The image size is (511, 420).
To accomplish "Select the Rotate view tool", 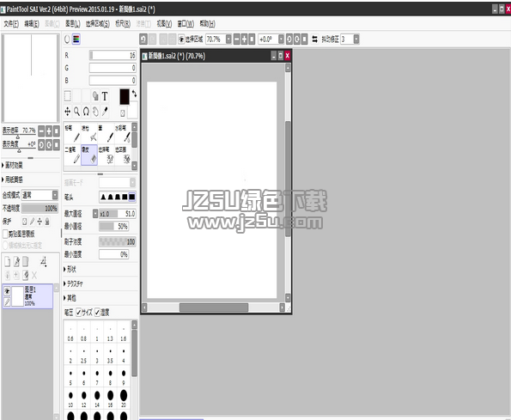I will pos(86,112).
